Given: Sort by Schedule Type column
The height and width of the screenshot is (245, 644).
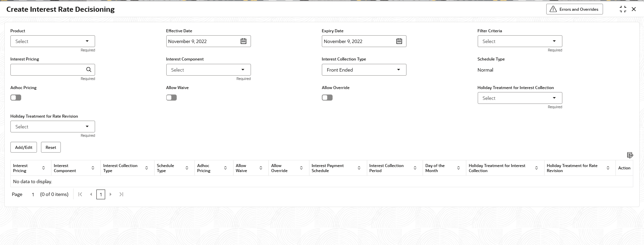Looking at the screenshot, I should point(187,168).
